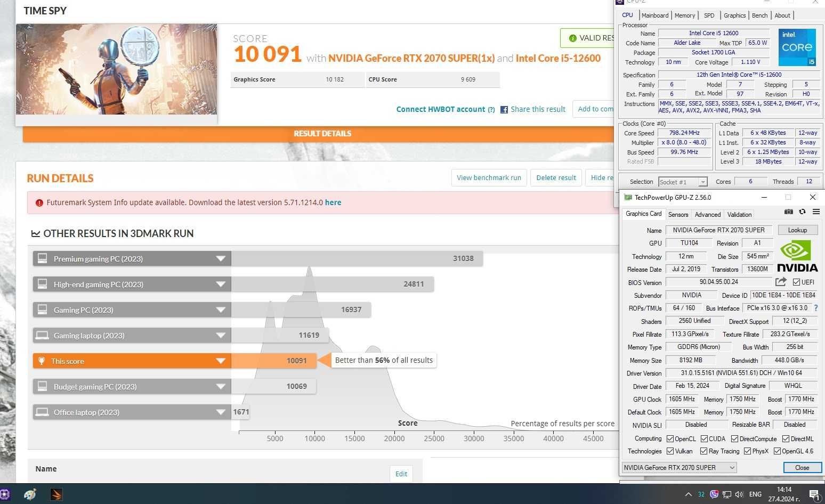The width and height of the screenshot is (825, 504).
Task: Open the Paint app in the taskbar
Action: click(30, 494)
